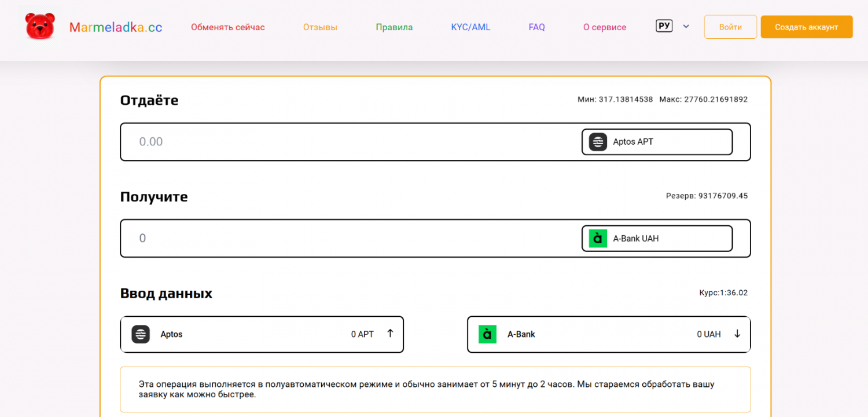Screen dimensions: 868x417
Task: Open the A-Bank UAH currency selector
Action: [657, 239]
